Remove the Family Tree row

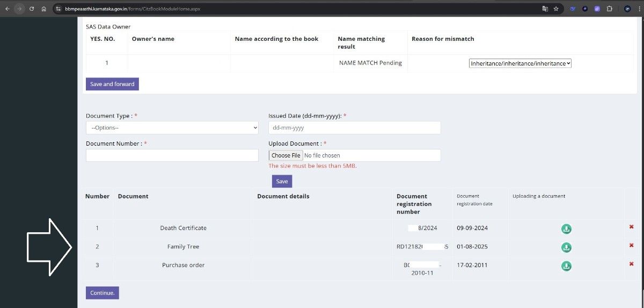pos(631,246)
